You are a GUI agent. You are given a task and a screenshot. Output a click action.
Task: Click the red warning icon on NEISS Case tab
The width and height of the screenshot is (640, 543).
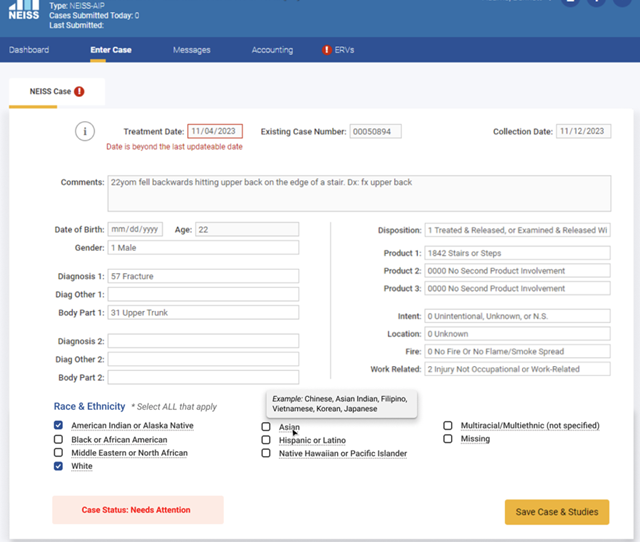click(80, 92)
